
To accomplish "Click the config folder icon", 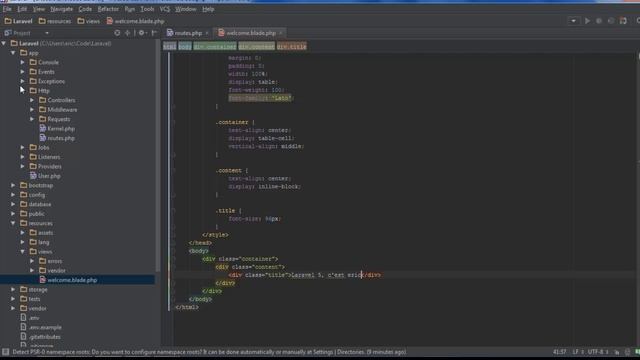I will point(24,195).
